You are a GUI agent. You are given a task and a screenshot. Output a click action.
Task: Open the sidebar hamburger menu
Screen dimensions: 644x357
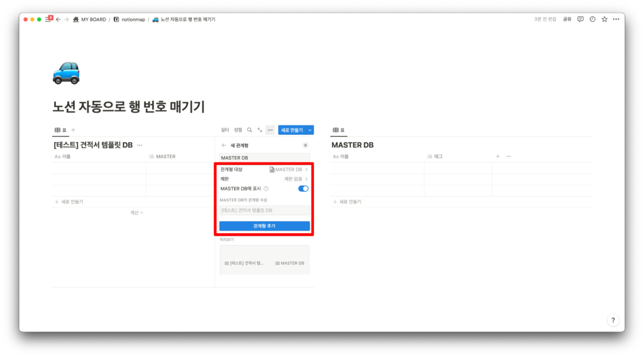point(47,20)
